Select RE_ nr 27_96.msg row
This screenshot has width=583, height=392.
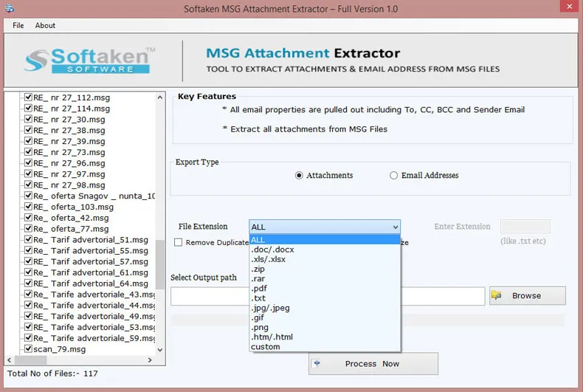pos(69,163)
